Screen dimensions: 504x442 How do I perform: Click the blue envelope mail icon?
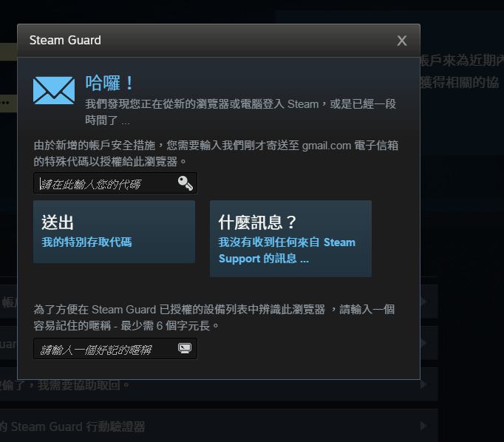pos(54,90)
